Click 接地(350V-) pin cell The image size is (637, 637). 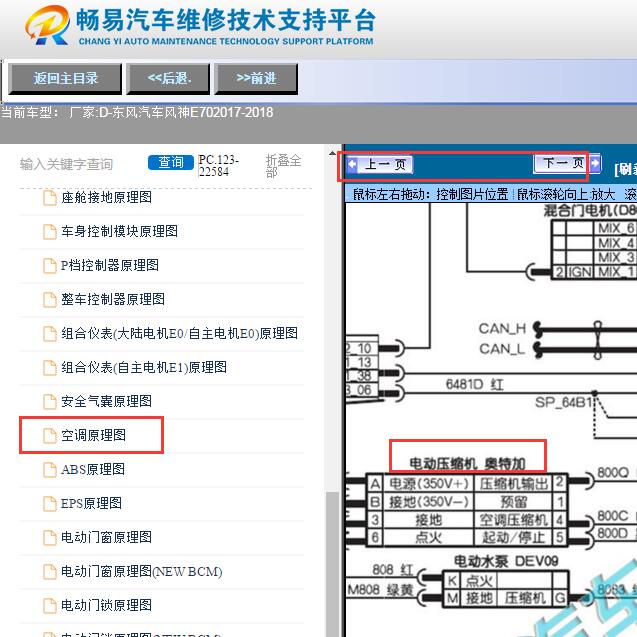click(x=429, y=502)
